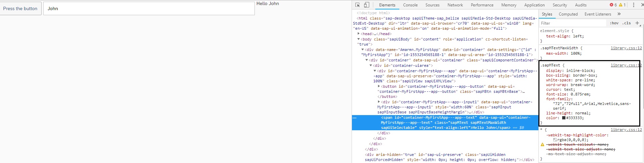Open the Memory tab
The width and height of the screenshot is (644, 163).
coord(509,5)
